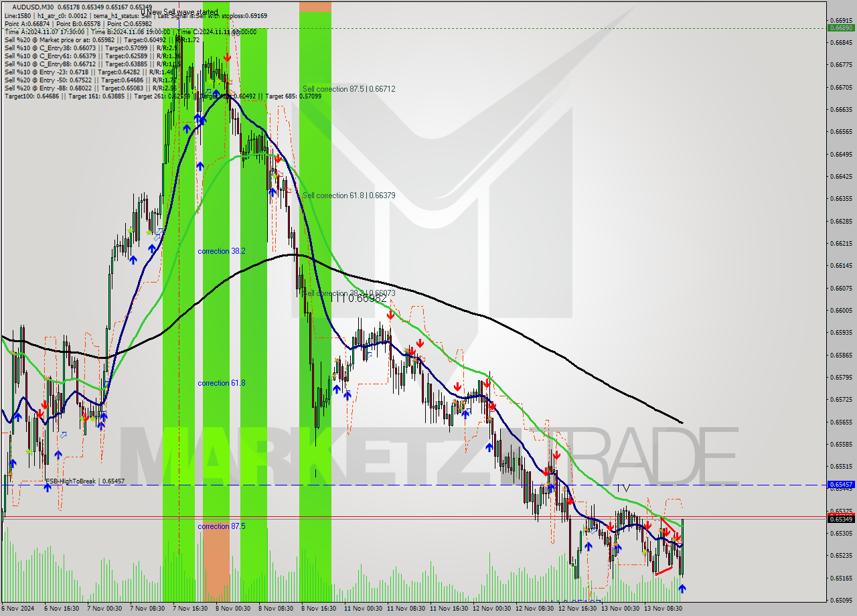
Task: Select the 0.66285 price axis label
Action: click(x=841, y=221)
